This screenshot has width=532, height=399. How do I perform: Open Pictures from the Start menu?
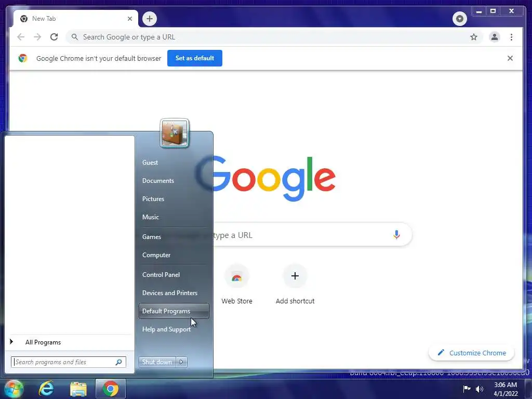click(153, 199)
